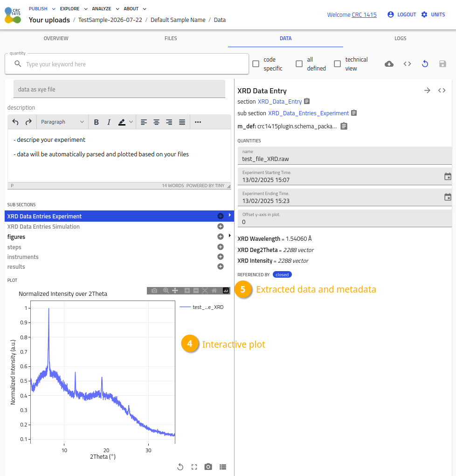Align text right in description editor
Screen dimensions: 456x476
point(169,122)
